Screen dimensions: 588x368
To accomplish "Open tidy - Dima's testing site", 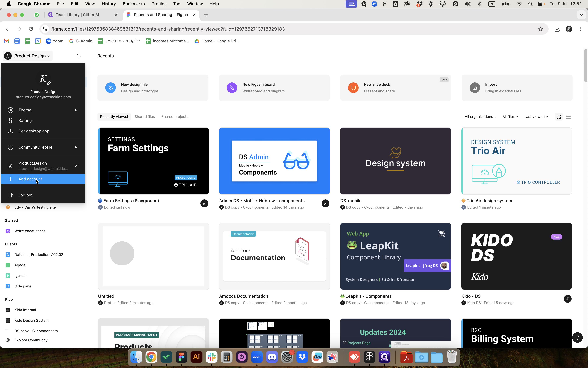I will click(x=35, y=207).
